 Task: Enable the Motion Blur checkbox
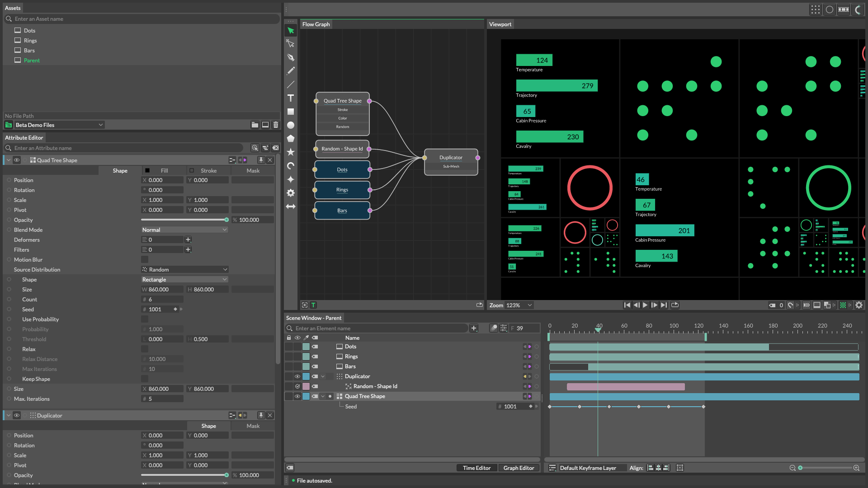[x=145, y=259]
